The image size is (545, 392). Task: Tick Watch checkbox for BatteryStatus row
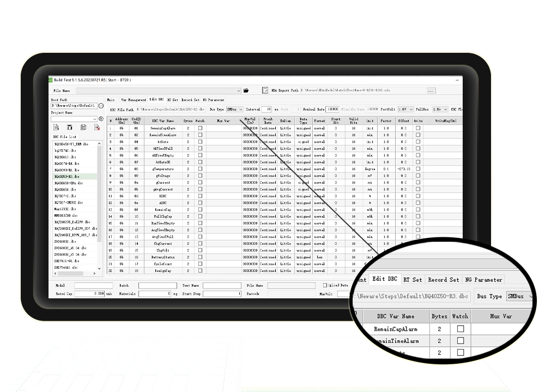click(200, 257)
